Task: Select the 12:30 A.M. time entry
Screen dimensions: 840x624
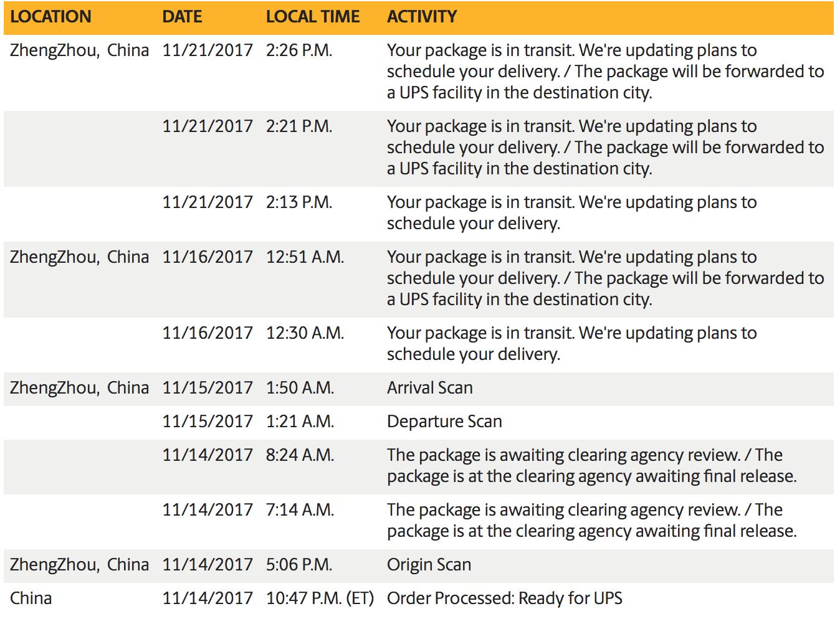Action: [x=305, y=333]
